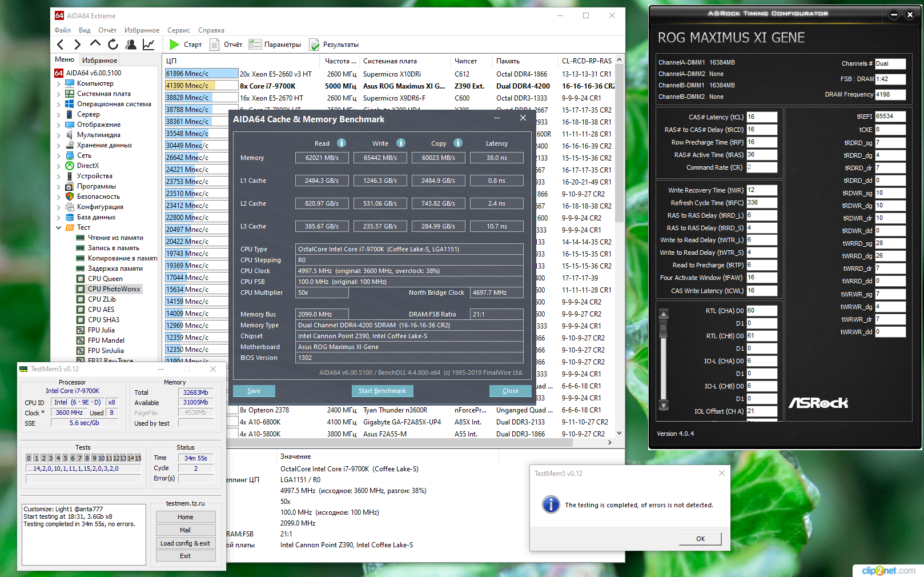Open the Справка menu
This screenshot has height=577, width=924.
211,30
